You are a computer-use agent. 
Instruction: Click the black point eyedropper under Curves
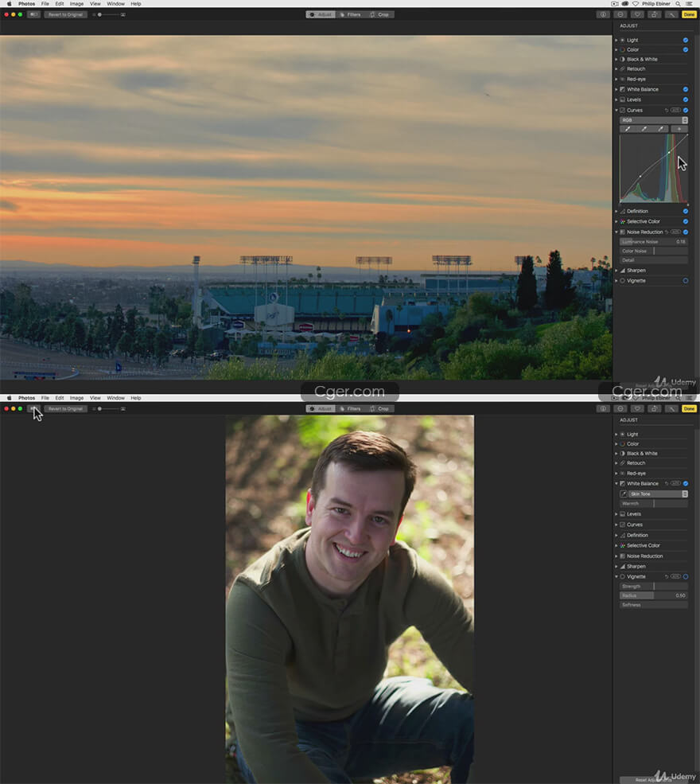click(628, 129)
